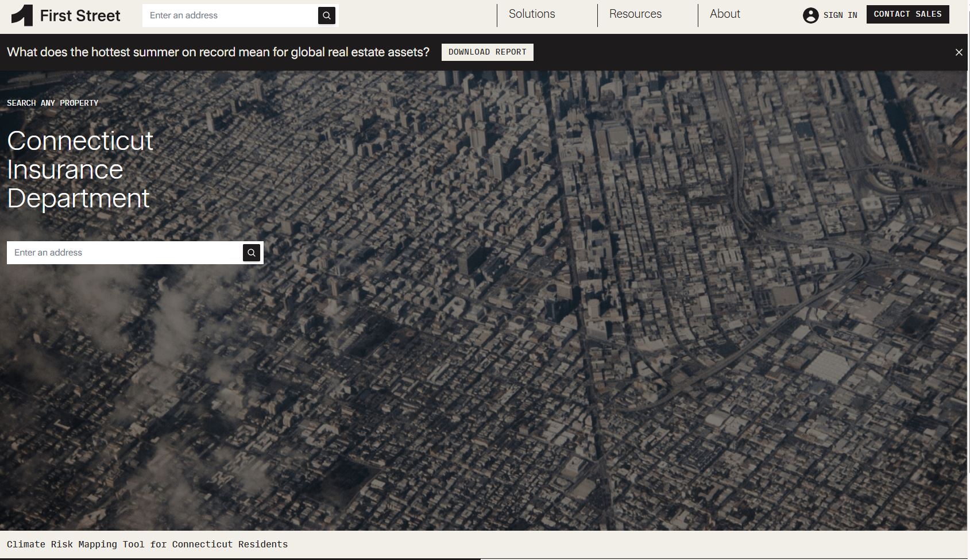Open the Solutions navigation menu

pyautogui.click(x=531, y=14)
